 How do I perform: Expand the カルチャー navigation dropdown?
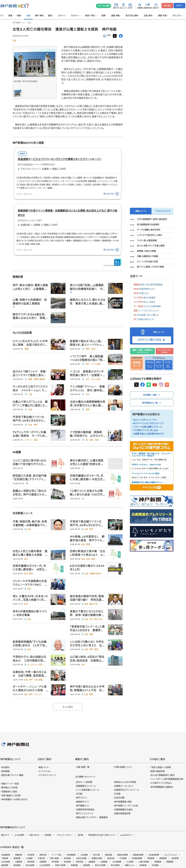pyautogui.click(x=76, y=15)
